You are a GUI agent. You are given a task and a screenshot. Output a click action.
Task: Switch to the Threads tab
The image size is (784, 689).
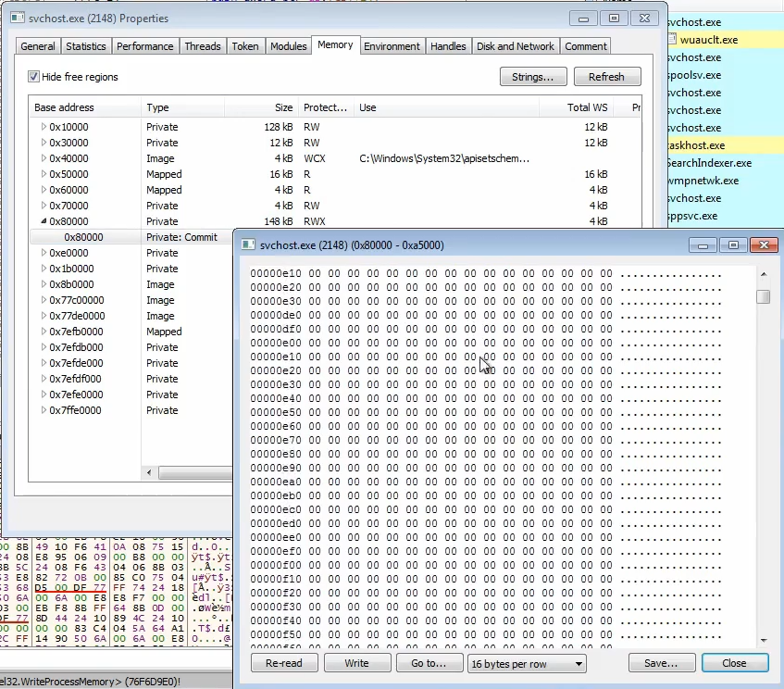click(202, 46)
